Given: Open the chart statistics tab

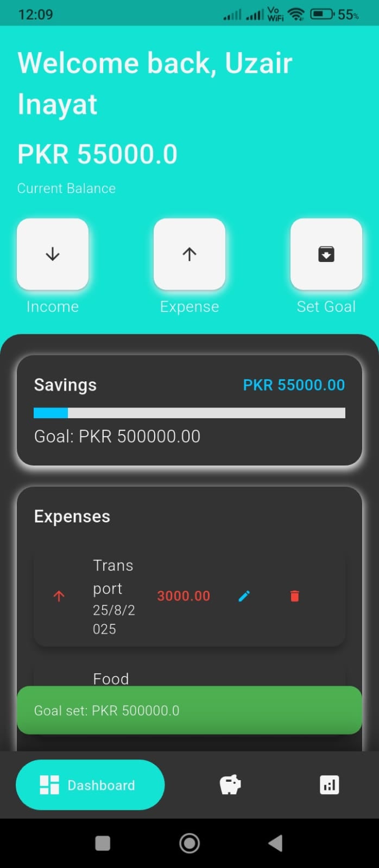Looking at the screenshot, I should [329, 785].
